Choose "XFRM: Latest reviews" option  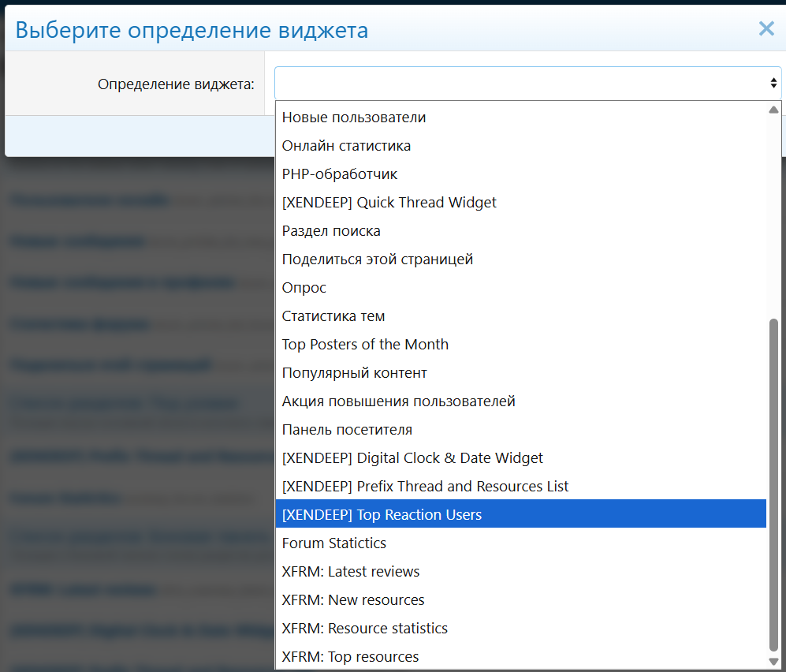(x=351, y=572)
